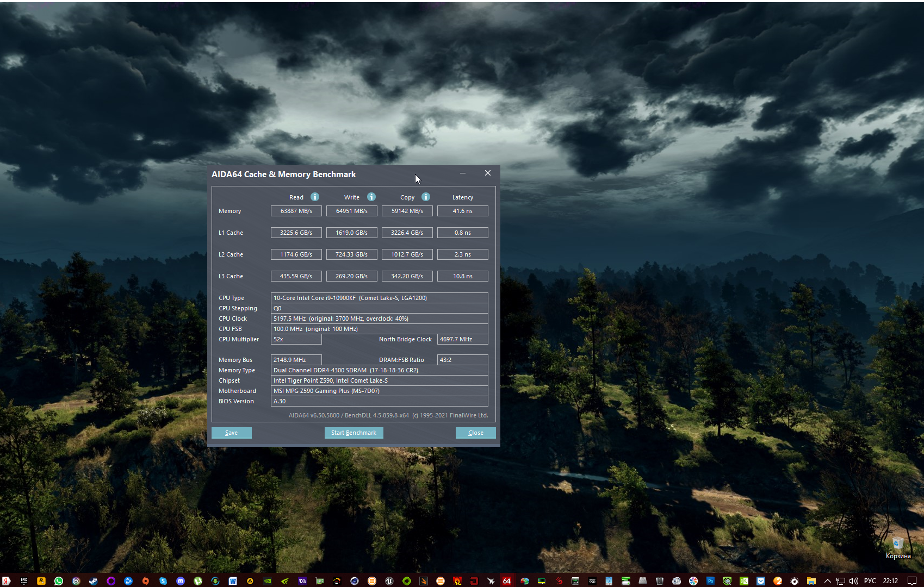Click CPU Multiplier value 52x
This screenshot has width=924, height=587.
[x=296, y=339]
